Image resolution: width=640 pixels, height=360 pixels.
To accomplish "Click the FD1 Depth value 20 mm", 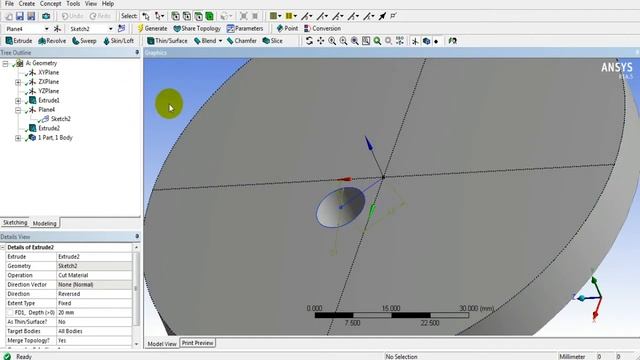I will point(94,313).
